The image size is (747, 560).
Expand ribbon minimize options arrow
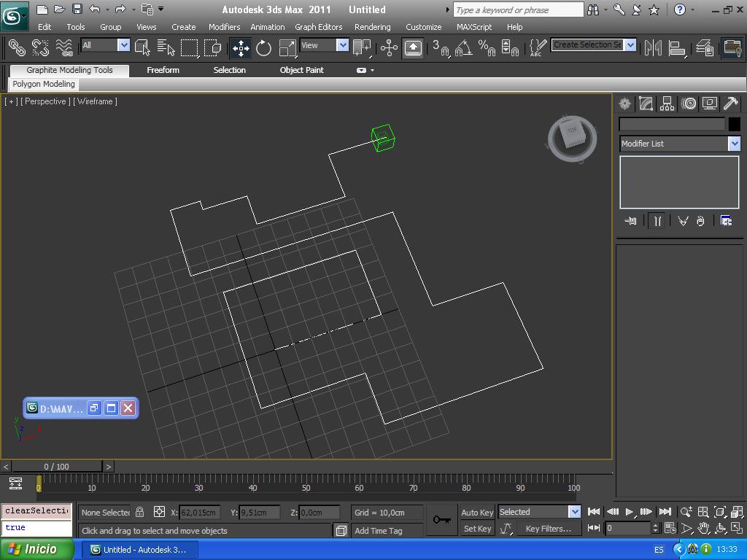click(x=372, y=70)
